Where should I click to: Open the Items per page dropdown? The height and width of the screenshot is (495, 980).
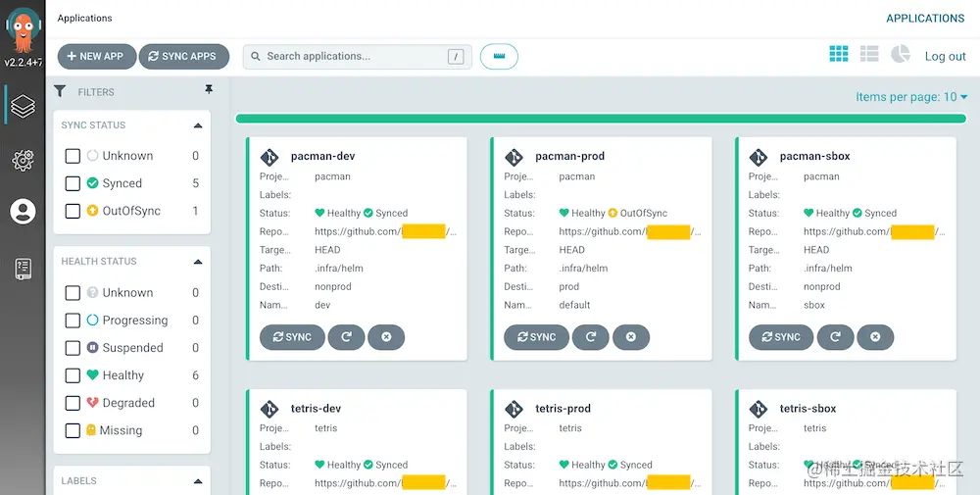911,97
